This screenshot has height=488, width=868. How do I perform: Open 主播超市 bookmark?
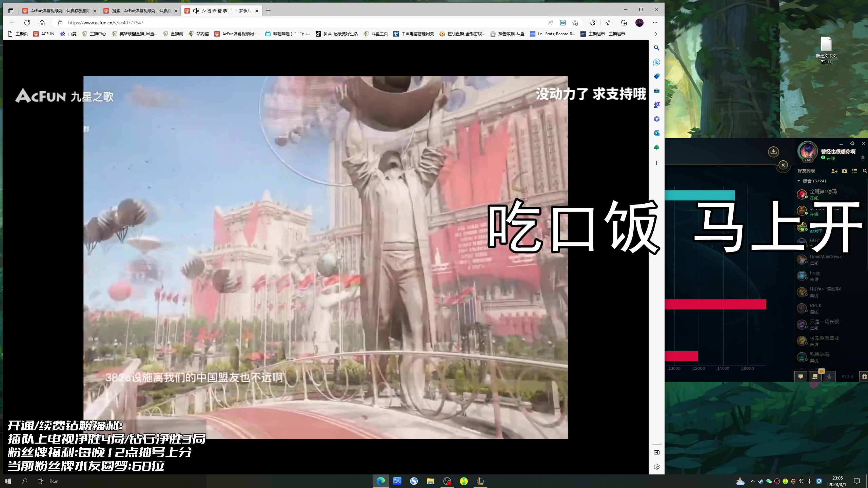(603, 34)
